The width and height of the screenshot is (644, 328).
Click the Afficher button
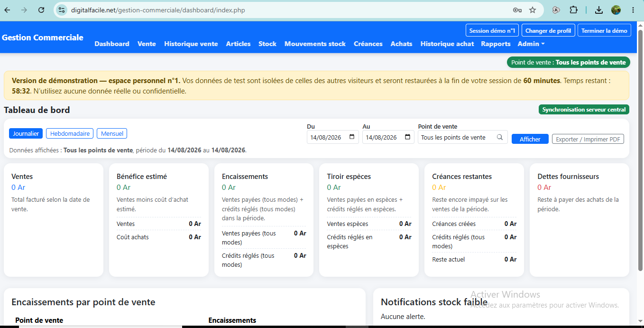[x=530, y=139]
